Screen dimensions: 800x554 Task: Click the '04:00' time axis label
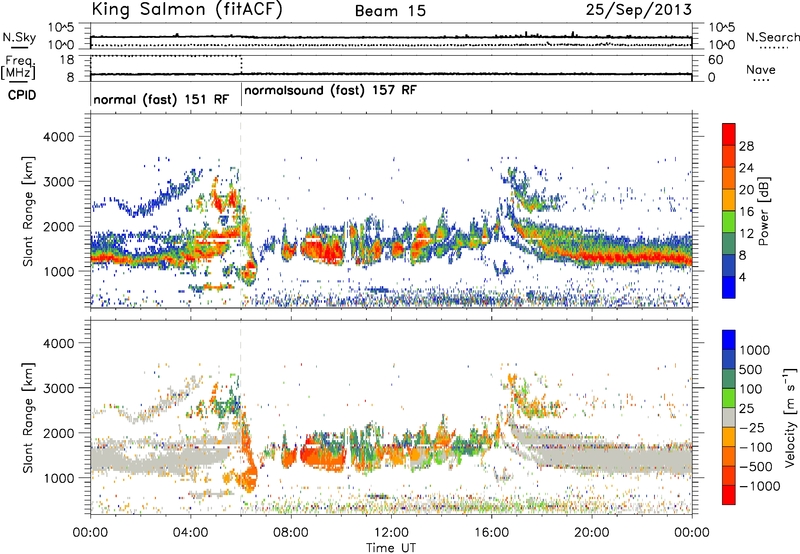(x=190, y=533)
